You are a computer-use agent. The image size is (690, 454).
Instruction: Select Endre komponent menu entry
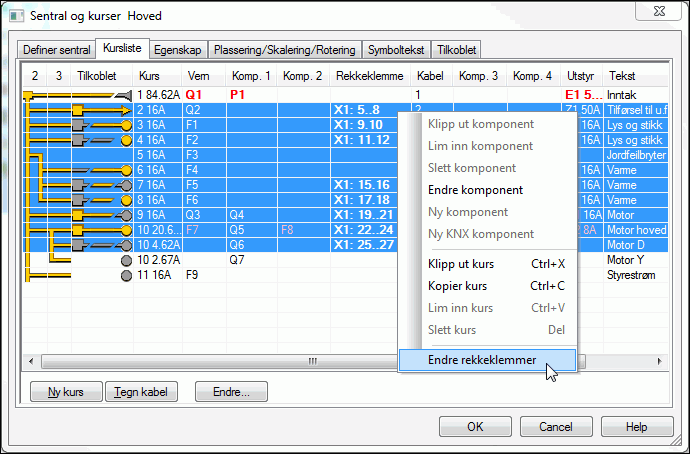tap(474, 190)
